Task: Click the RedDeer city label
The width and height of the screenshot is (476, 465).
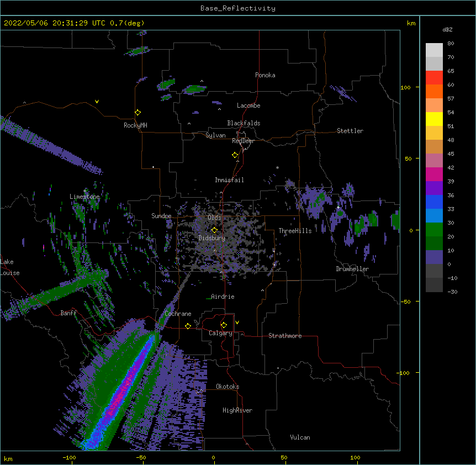Action: click(x=243, y=141)
